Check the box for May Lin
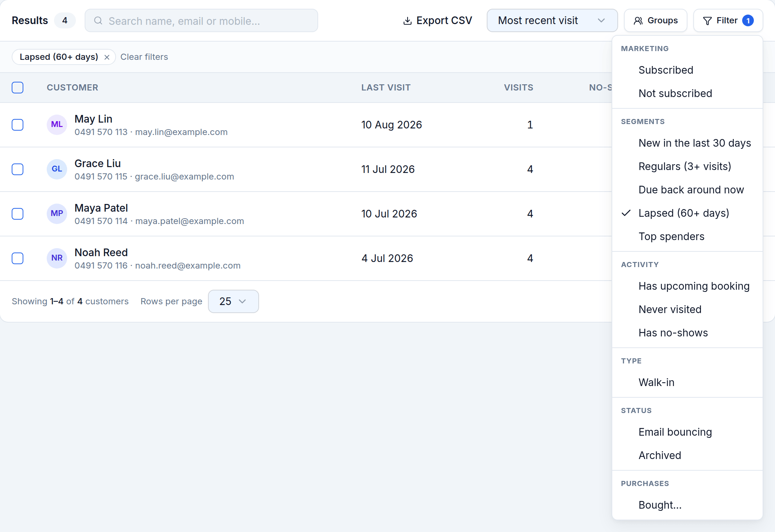The width and height of the screenshot is (775, 532). [18, 125]
